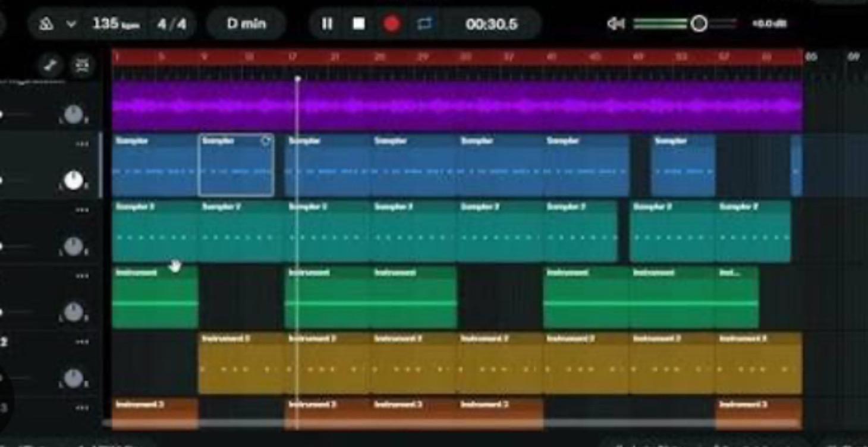This screenshot has width=868, height=447.
Task: Select the first Instrument clip on the green track
Action: point(155,297)
